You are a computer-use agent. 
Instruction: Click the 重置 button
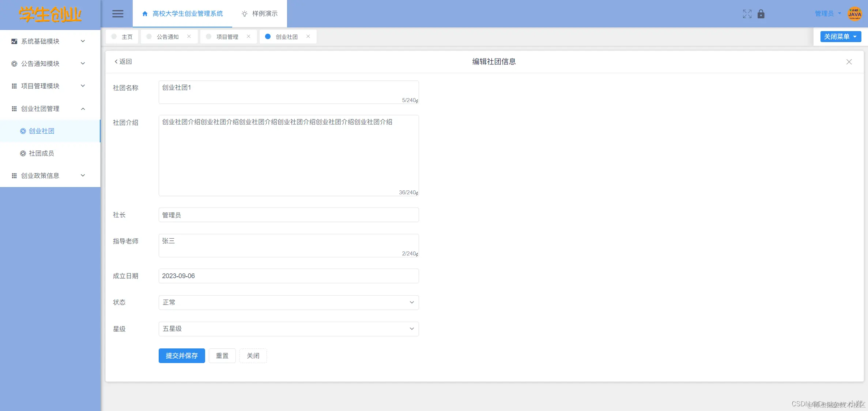coord(222,356)
